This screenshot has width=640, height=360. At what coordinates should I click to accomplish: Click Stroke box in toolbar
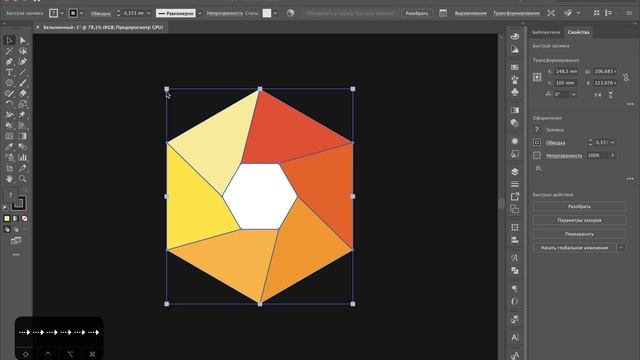coord(19,202)
